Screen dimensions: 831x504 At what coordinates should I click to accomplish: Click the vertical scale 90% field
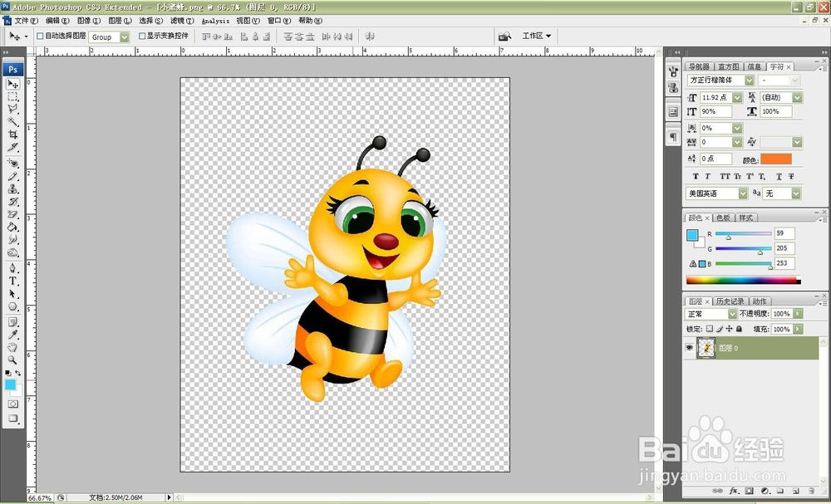[x=715, y=112]
